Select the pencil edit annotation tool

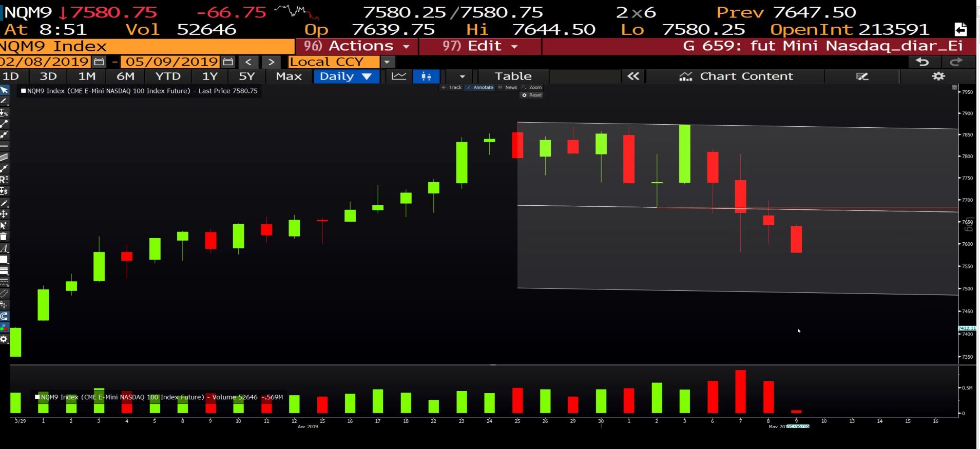click(4, 203)
